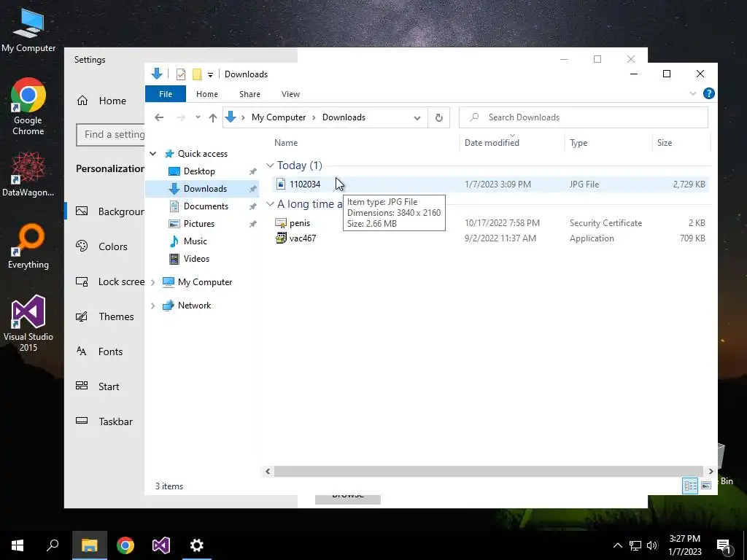Show hidden system tray icons
This screenshot has width=747, height=560.
pyautogui.click(x=617, y=545)
